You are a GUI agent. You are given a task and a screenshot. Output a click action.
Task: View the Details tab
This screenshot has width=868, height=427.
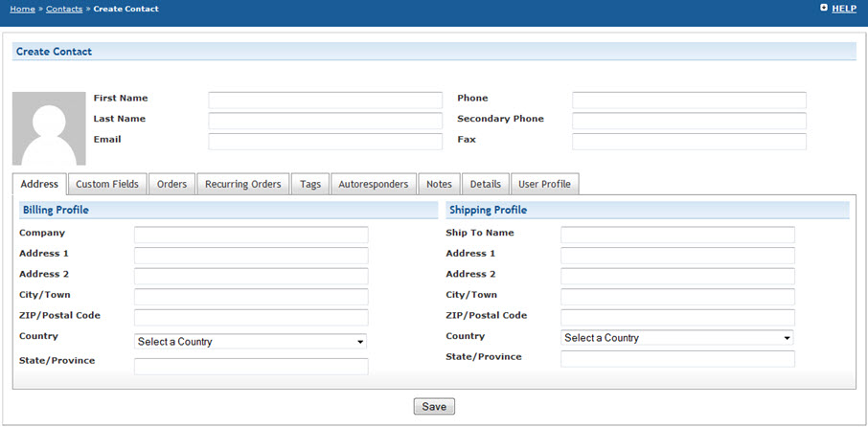click(x=486, y=184)
